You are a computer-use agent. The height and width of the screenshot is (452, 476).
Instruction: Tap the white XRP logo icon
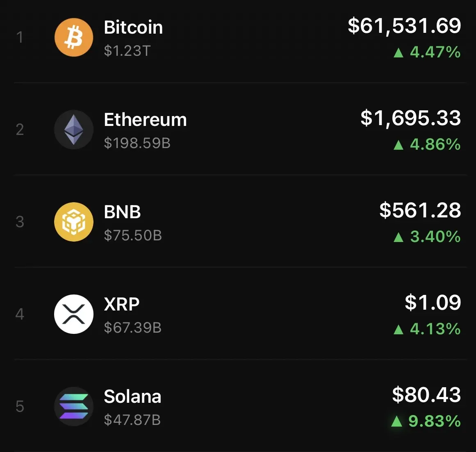click(74, 314)
